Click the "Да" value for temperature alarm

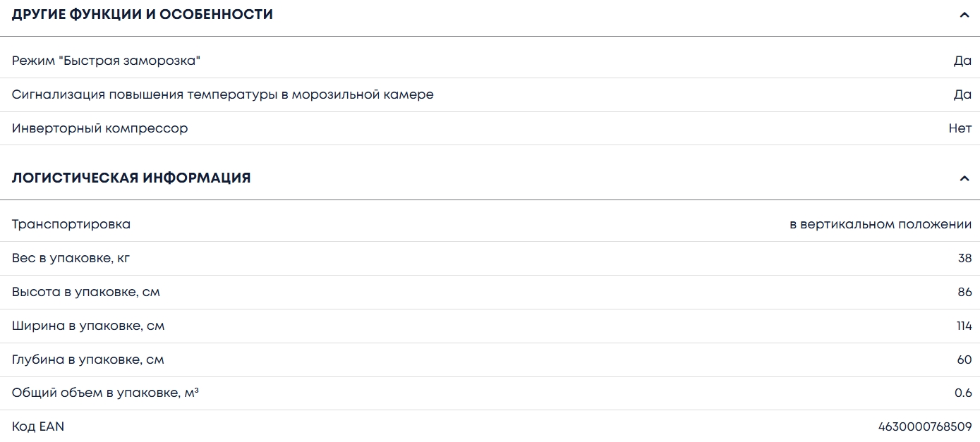coord(962,94)
